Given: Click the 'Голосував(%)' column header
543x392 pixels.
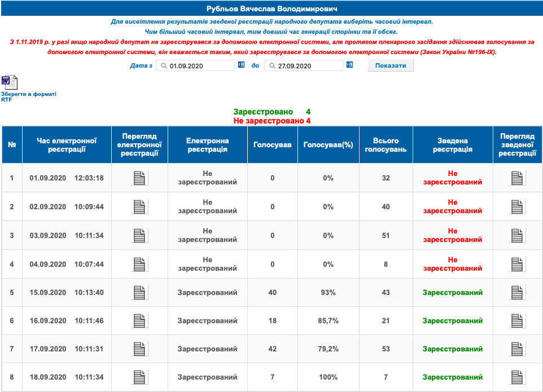Looking at the screenshot, I should [x=328, y=145].
